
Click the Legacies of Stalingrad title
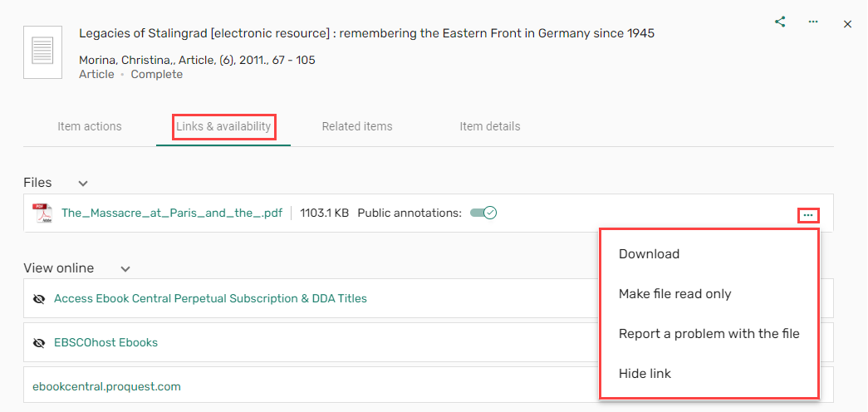tap(366, 33)
